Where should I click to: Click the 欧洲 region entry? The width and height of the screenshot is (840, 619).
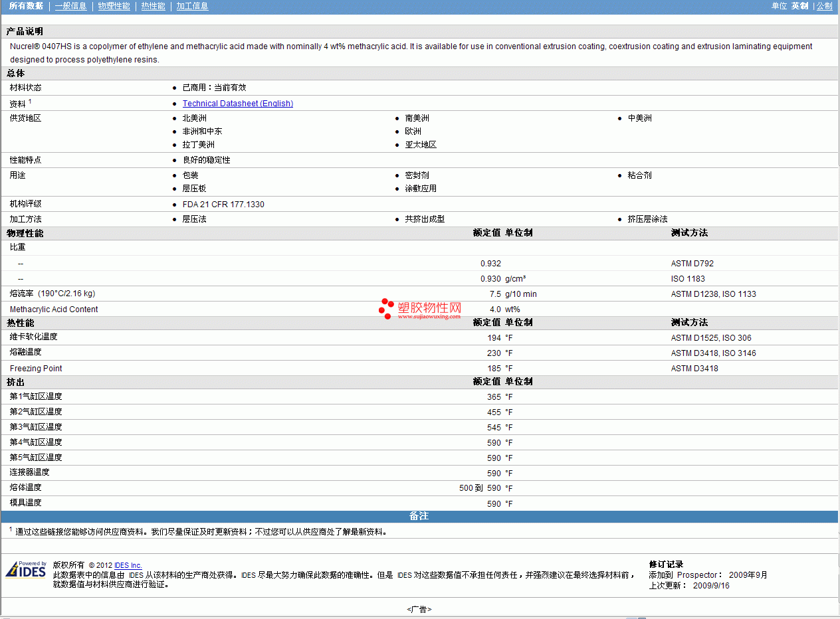pyautogui.click(x=413, y=132)
